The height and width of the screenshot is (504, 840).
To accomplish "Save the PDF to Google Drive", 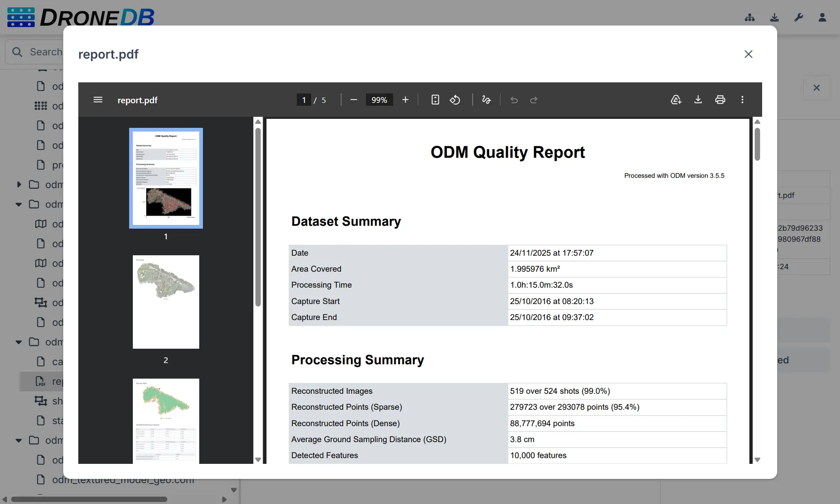I will tap(676, 100).
